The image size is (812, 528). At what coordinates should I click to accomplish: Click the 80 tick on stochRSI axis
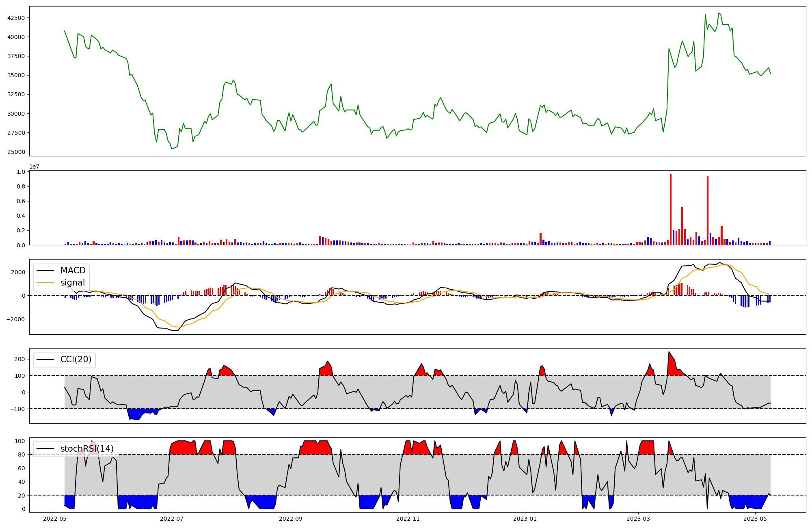click(x=22, y=454)
